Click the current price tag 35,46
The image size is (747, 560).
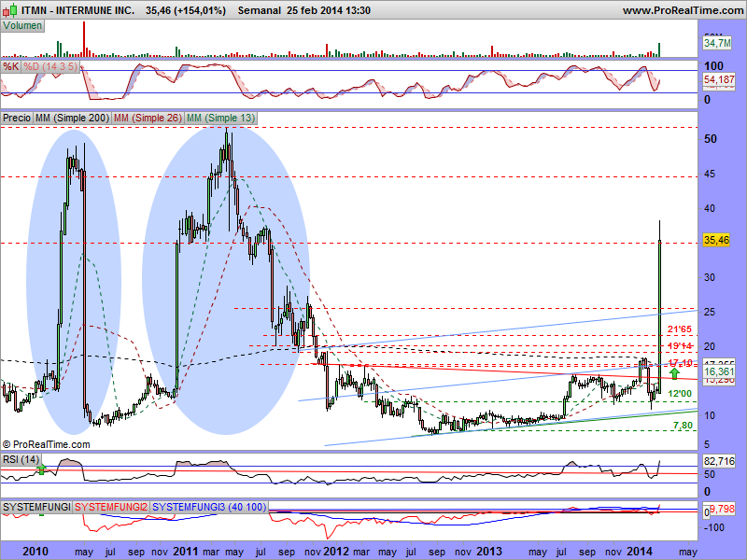(716, 240)
